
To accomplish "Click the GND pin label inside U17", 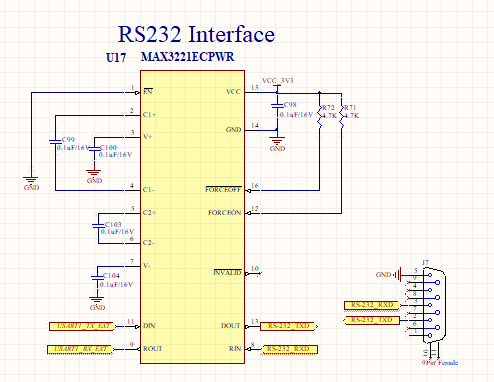I will [233, 130].
